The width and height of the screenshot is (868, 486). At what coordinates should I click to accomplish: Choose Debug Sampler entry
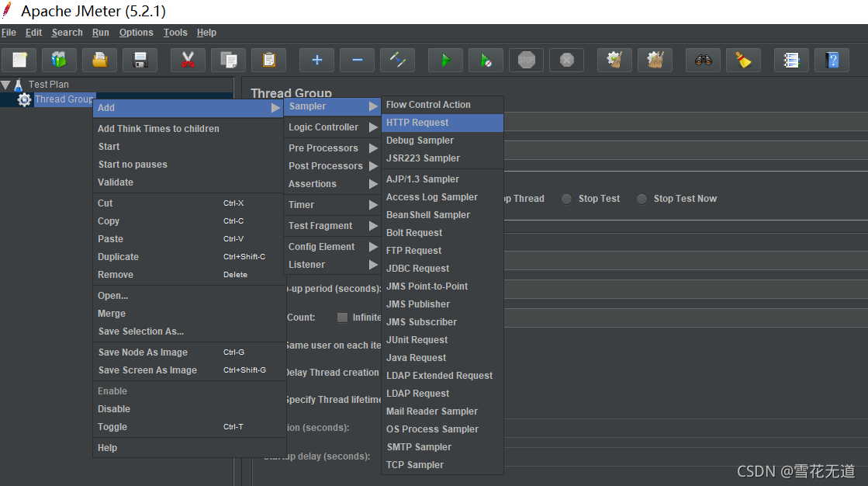tap(442, 141)
